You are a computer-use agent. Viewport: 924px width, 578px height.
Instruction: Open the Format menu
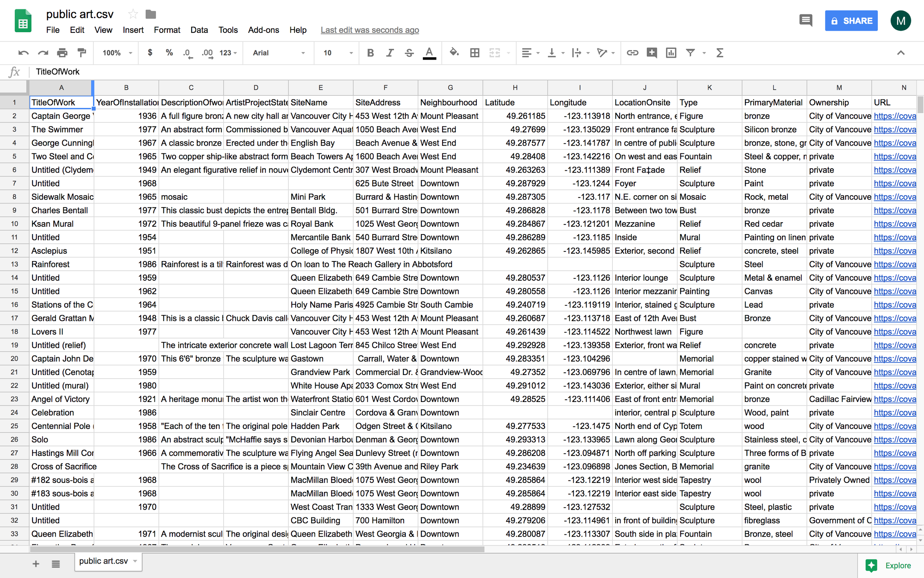pos(167,30)
